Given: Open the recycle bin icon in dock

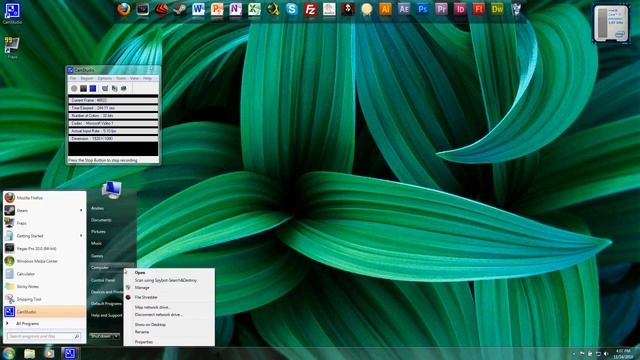Looking at the screenshot, I should coord(516,9).
